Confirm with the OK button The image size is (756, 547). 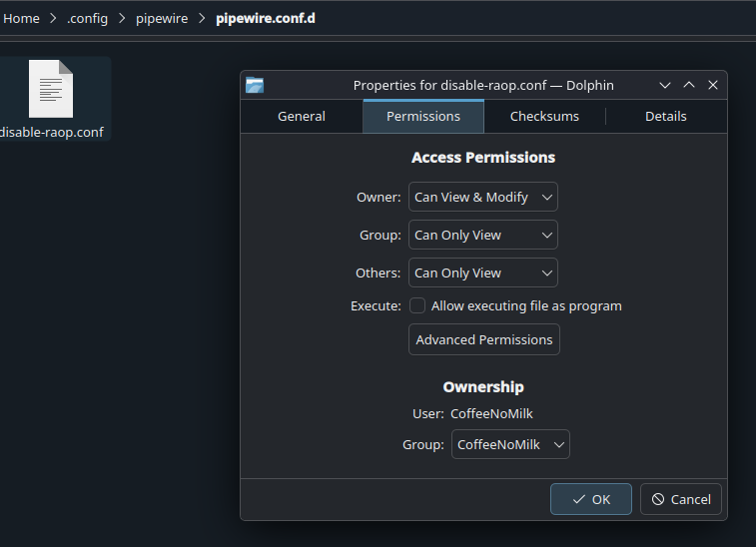591,499
